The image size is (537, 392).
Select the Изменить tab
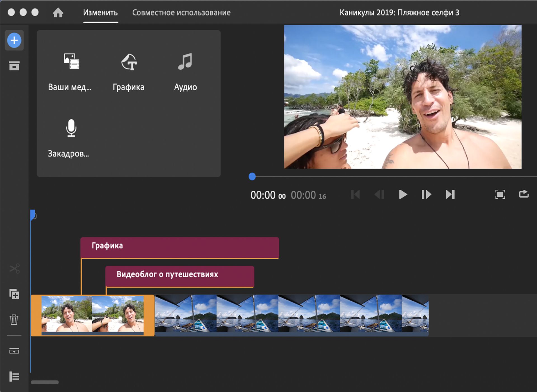(100, 13)
